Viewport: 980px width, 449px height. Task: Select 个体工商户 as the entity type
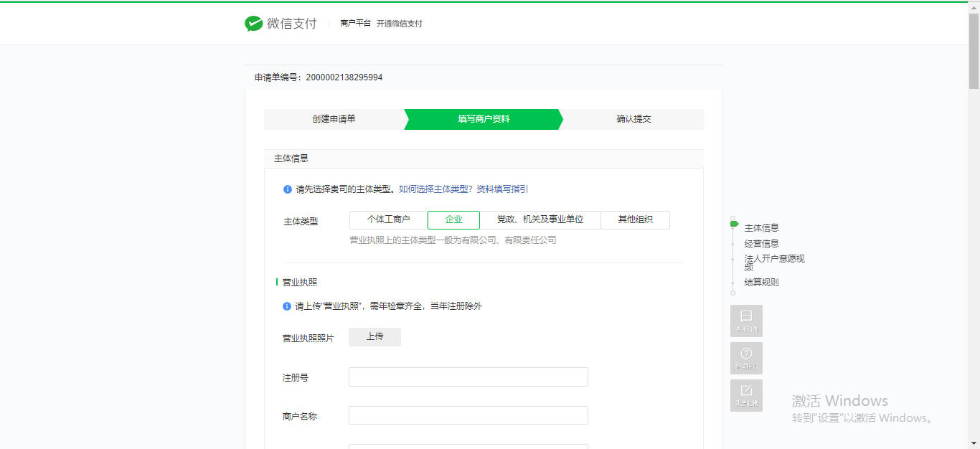388,220
